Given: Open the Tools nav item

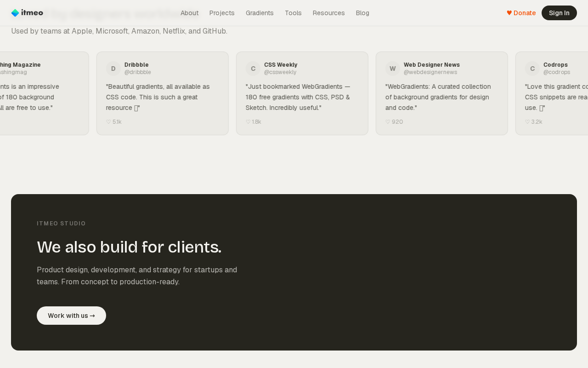Looking at the screenshot, I should tap(293, 13).
